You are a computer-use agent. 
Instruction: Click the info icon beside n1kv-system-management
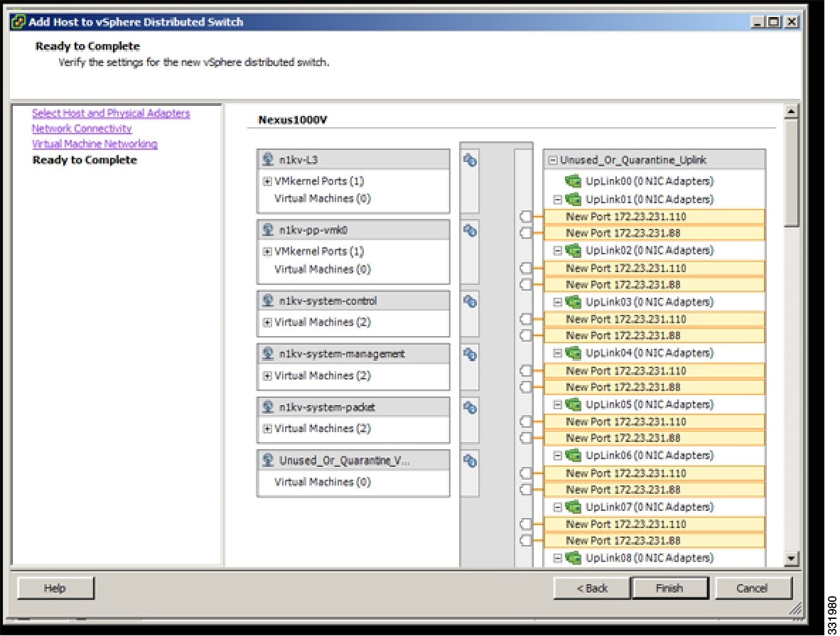(470, 354)
